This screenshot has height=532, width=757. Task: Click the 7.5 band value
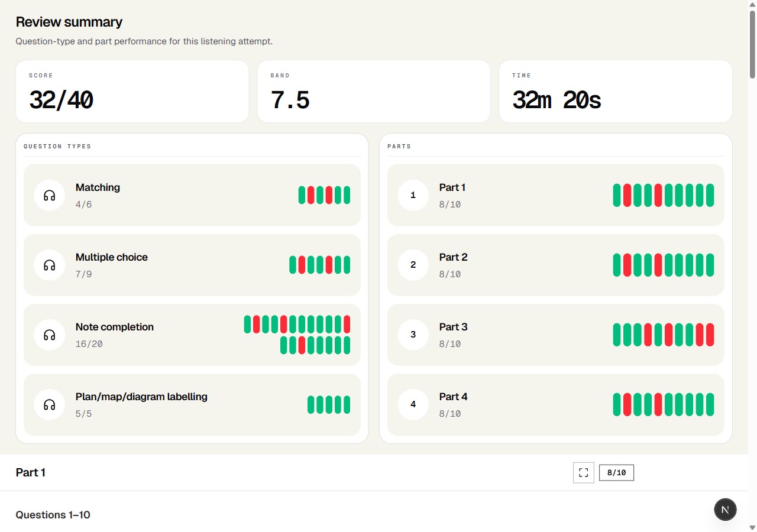click(290, 100)
